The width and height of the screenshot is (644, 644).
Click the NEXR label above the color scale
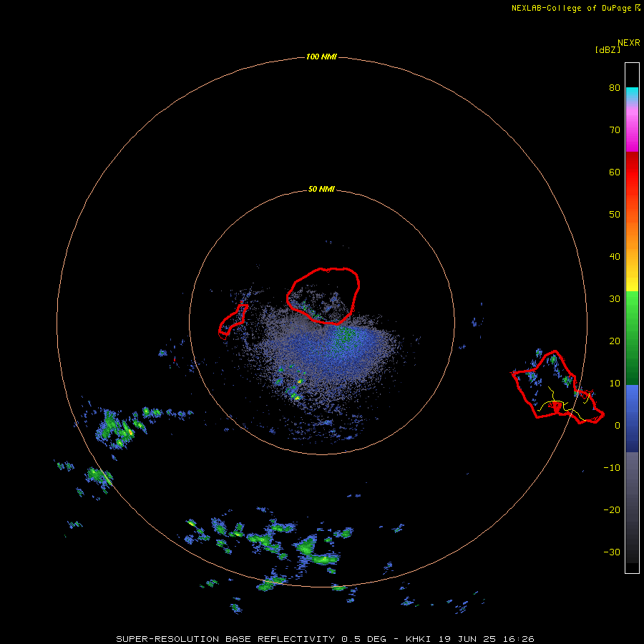(x=629, y=43)
